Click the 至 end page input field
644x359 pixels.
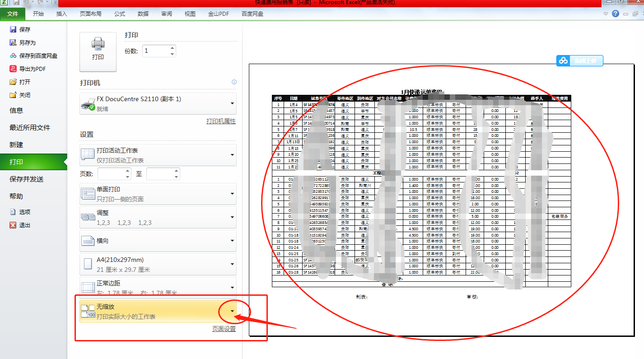pos(159,174)
